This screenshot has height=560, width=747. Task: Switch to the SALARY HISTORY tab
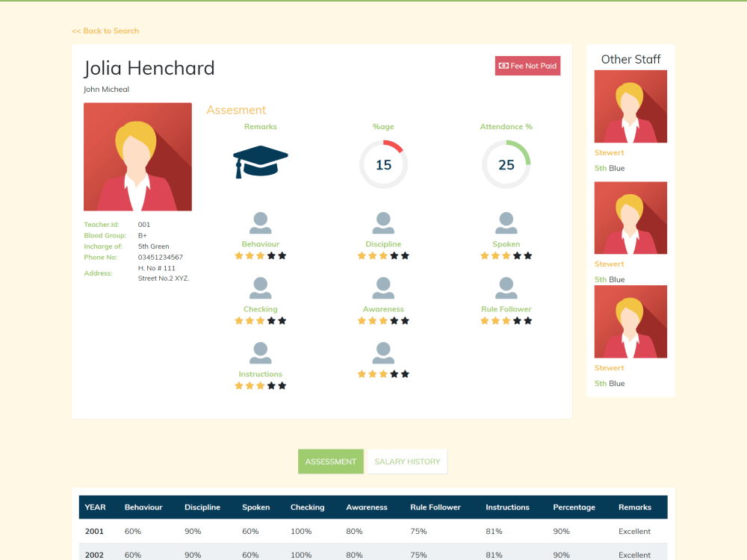click(407, 461)
